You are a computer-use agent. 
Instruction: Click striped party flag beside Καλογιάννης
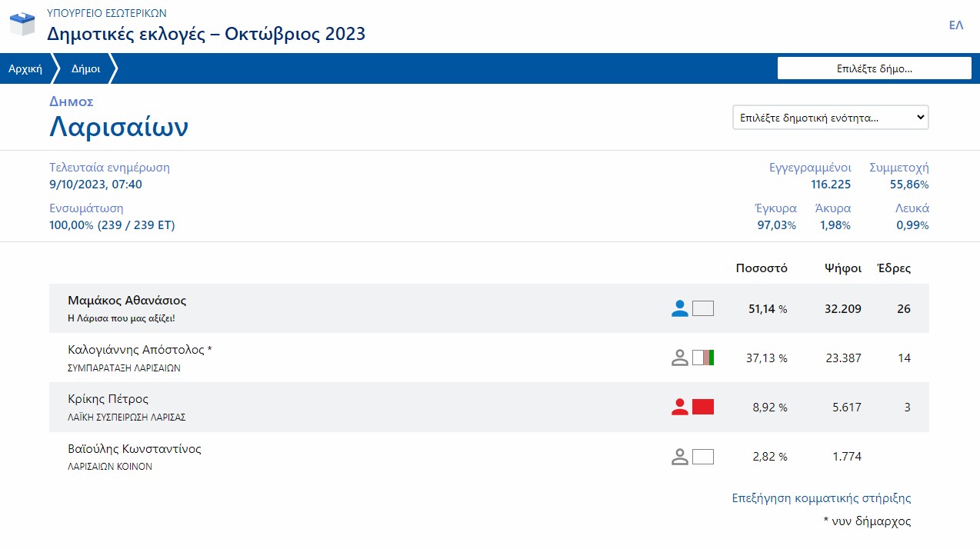point(703,358)
